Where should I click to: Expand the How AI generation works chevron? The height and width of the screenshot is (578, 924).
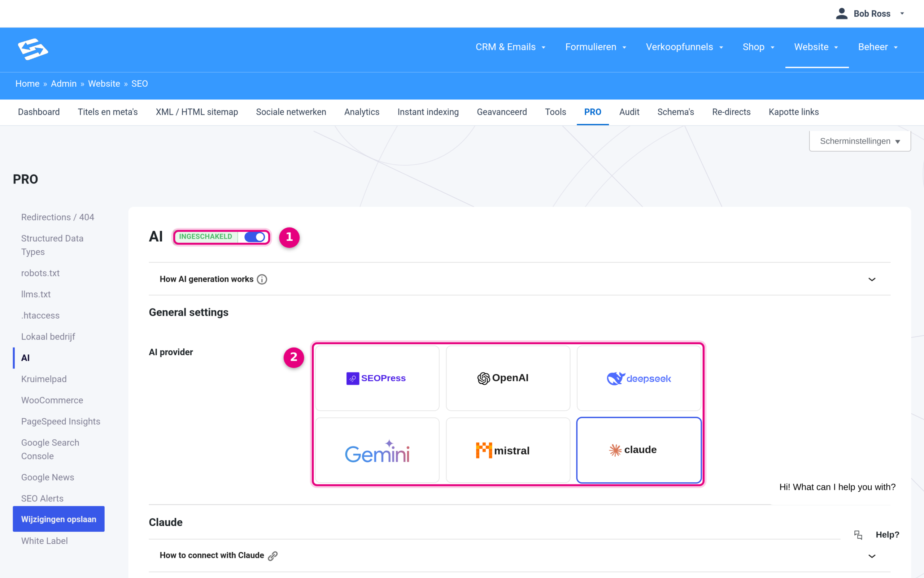pos(872,280)
